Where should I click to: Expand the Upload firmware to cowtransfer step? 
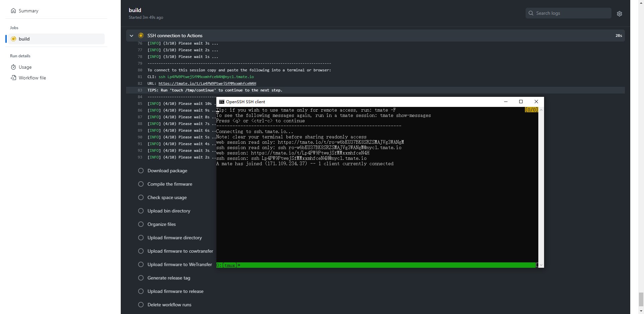[180, 251]
